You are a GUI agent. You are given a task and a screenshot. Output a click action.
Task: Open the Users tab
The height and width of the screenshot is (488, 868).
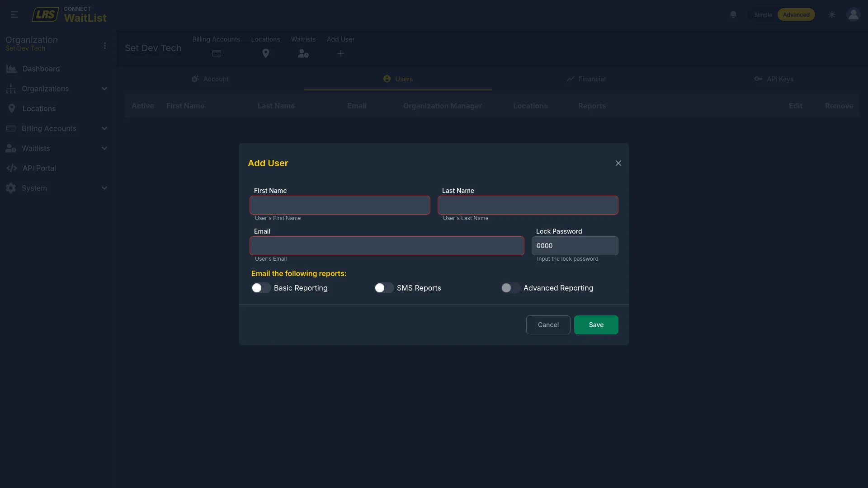pos(398,79)
